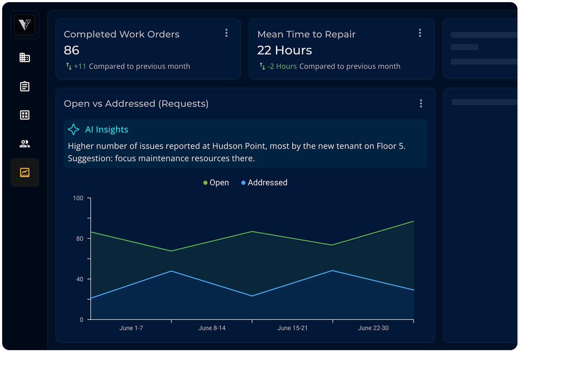
Task: Click the 40 y-axis label
Action: coord(80,279)
